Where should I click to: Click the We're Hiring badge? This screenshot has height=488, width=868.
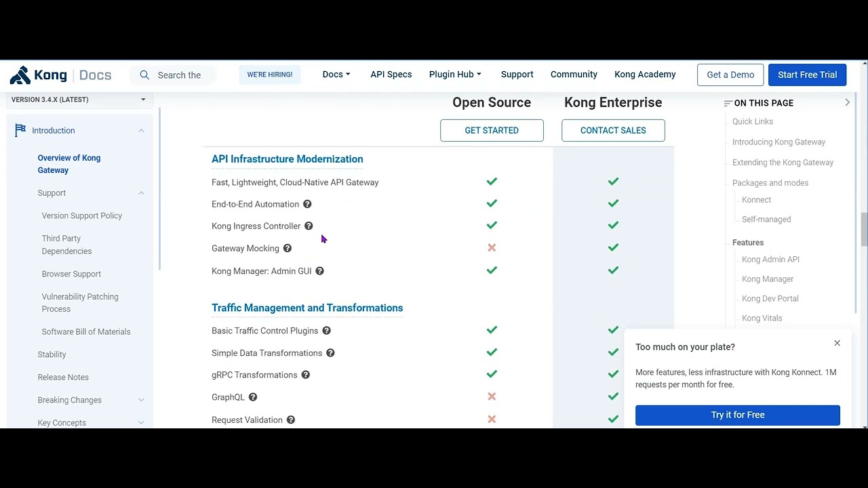(270, 75)
